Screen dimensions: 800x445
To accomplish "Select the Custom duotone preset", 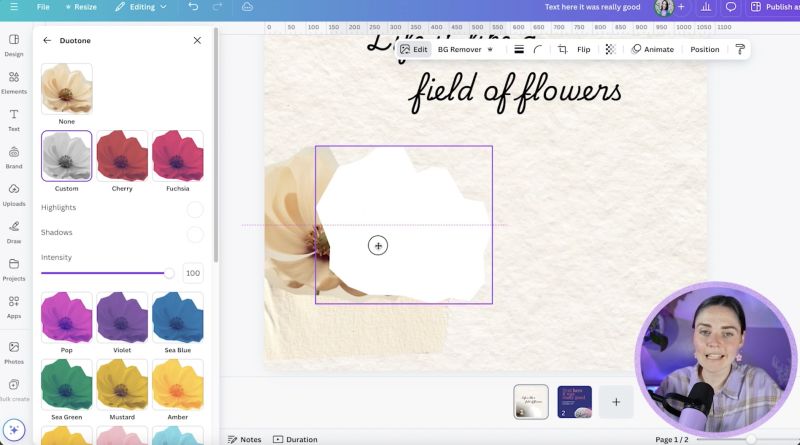I will coord(67,156).
